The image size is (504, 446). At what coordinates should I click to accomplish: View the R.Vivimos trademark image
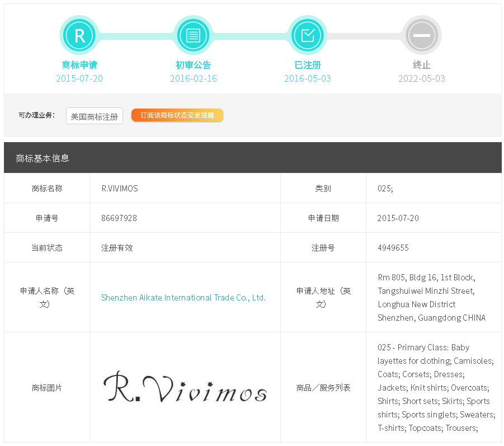[185, 387]
